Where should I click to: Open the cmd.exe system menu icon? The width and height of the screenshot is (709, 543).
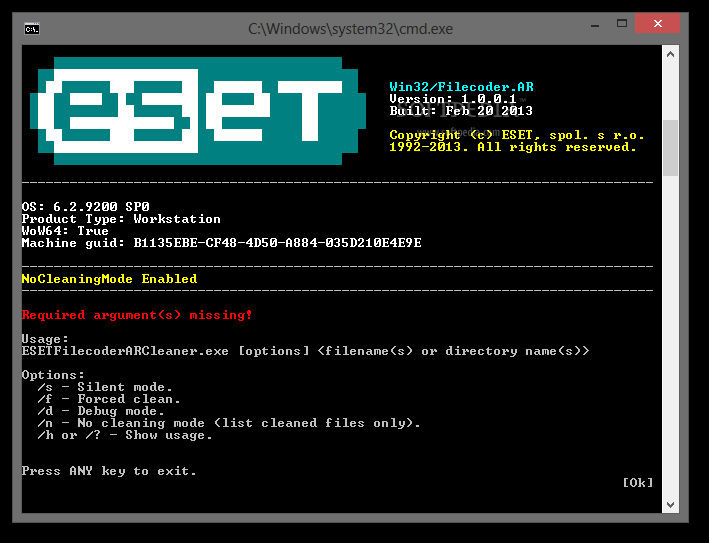coord(32,29)
